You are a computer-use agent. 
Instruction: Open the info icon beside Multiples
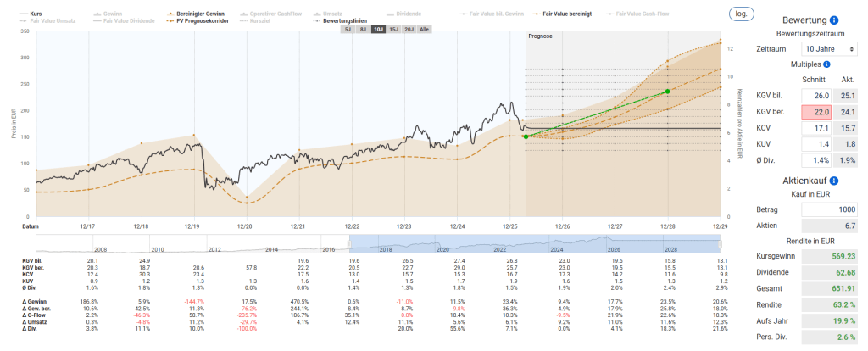click(x=826, y=64)
